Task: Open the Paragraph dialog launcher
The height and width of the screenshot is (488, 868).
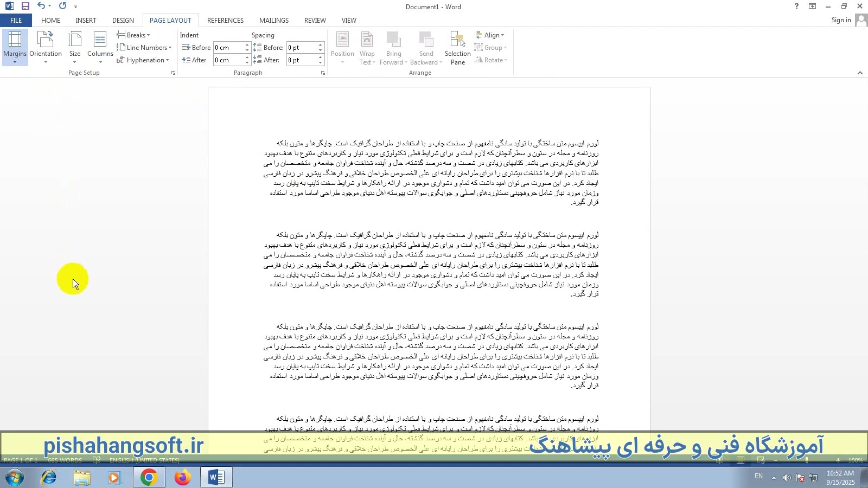Action: 323,73
